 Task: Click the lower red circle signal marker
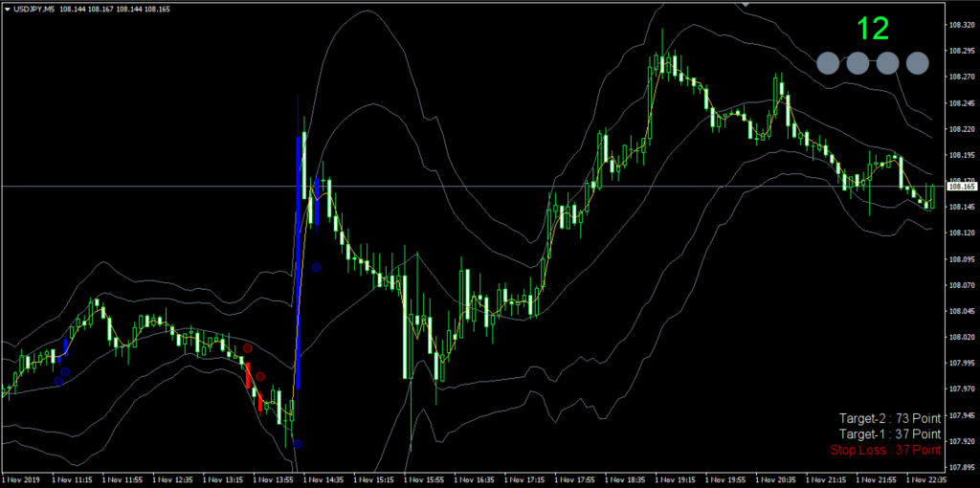point(259,376)
